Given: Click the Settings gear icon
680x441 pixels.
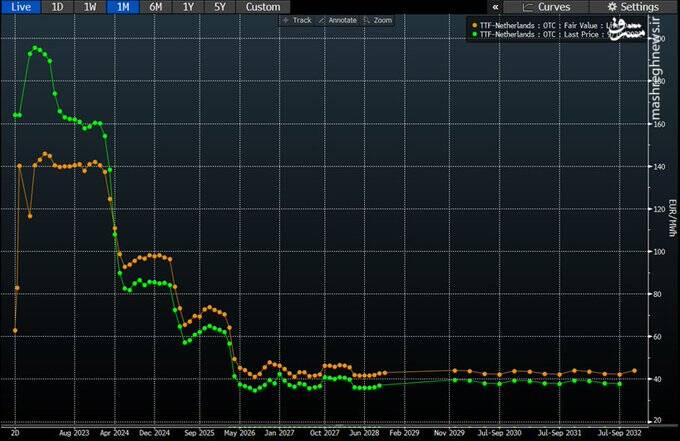Looking at the screenshot, I should [609, 7].
